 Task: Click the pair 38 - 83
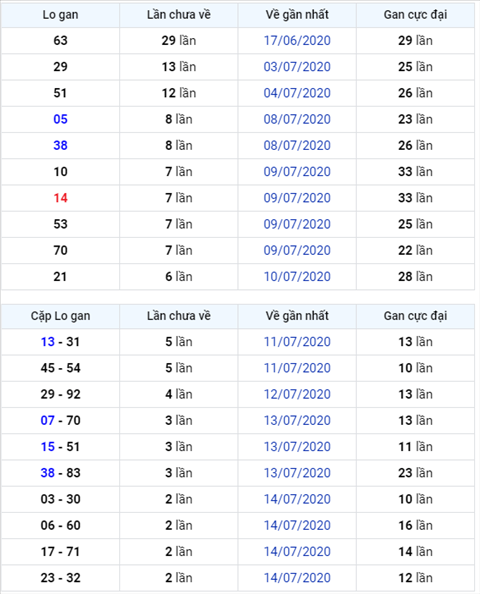point(60,473)
